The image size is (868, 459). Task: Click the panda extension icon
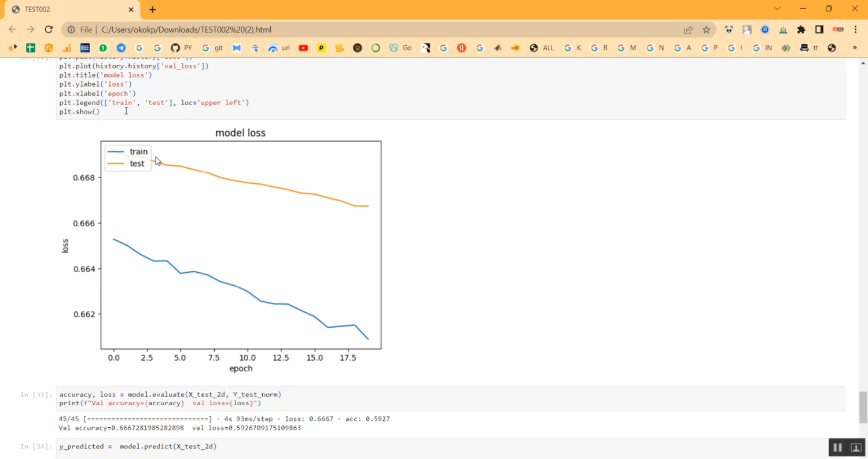729,29
